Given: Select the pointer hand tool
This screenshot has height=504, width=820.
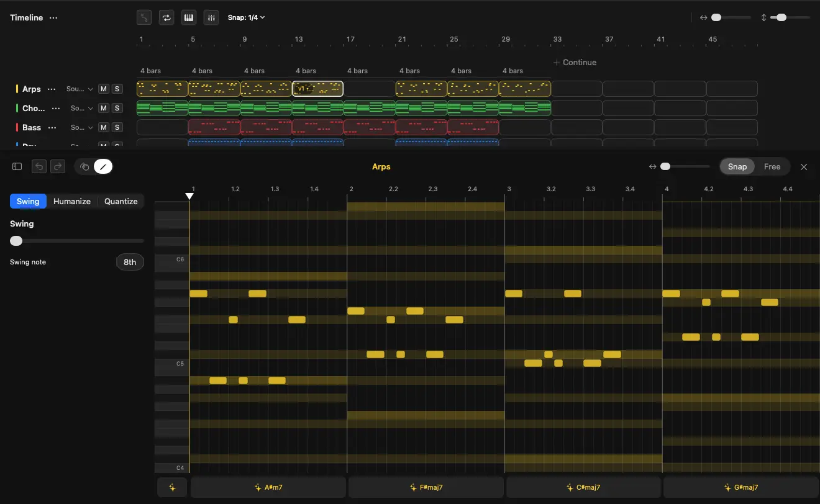Looking at the screenshot, I should (x=84, y=166).
